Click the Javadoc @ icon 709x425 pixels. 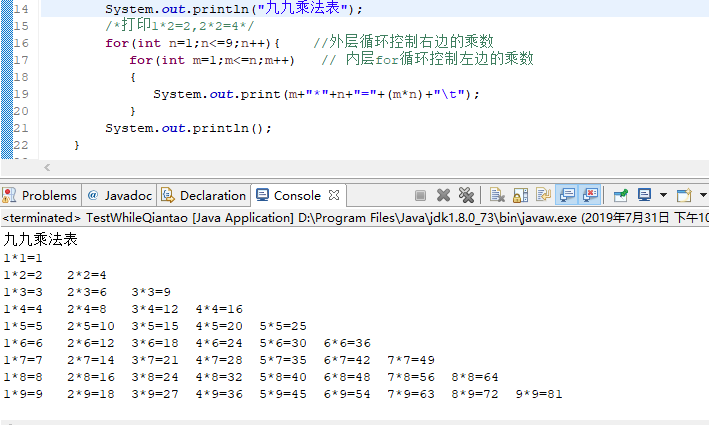(x=93, y=195)
